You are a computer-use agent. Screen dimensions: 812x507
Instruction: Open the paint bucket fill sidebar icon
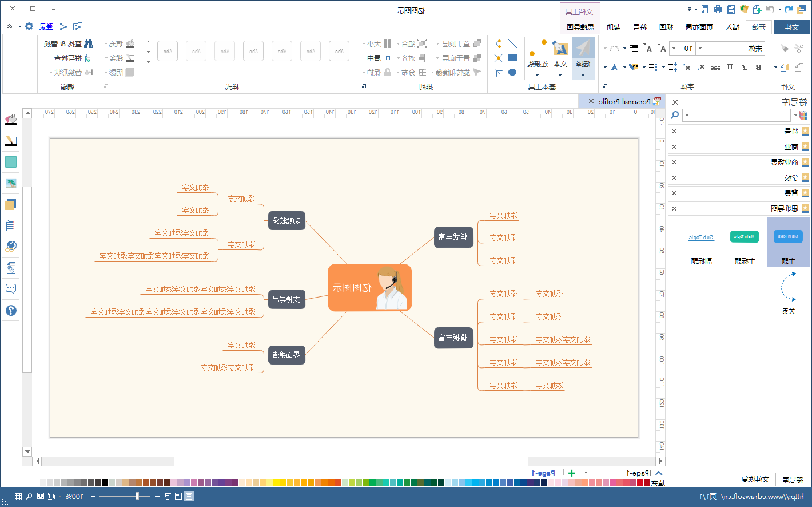click(11, 120)
